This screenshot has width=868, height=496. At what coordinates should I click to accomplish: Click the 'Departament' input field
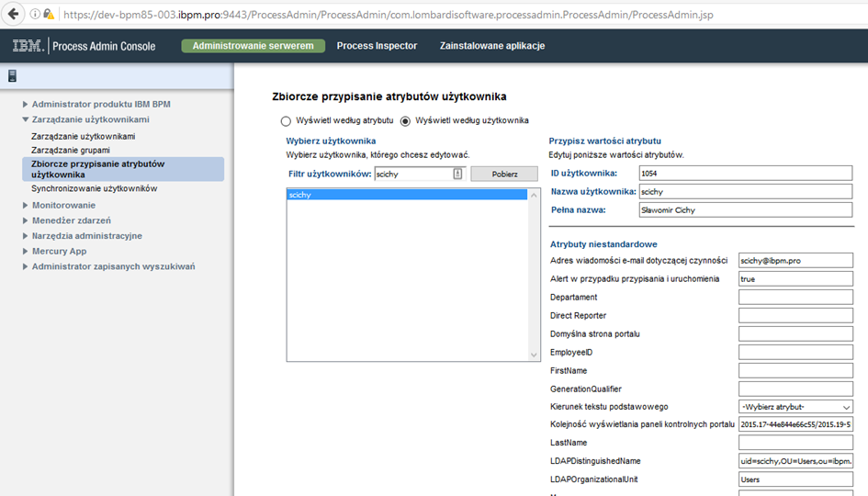coord(795,297)
